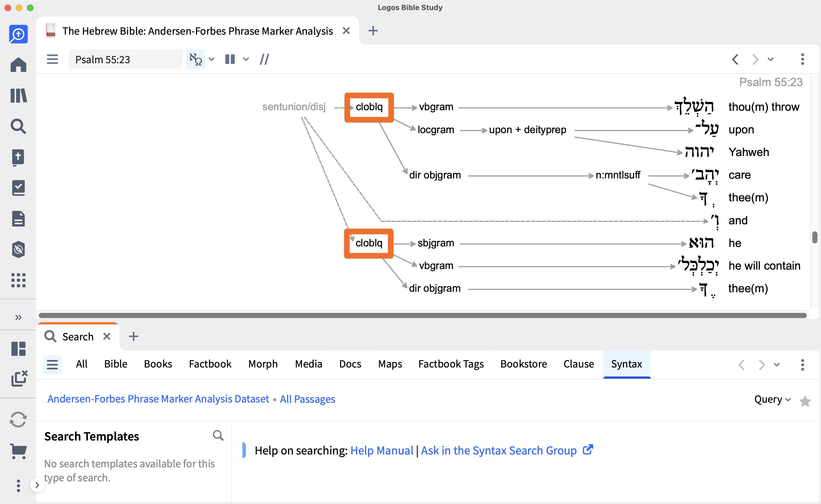Viewport: 821px width, 504px height.
Task: Close the Search panel tab
Action: pos(107,336)
